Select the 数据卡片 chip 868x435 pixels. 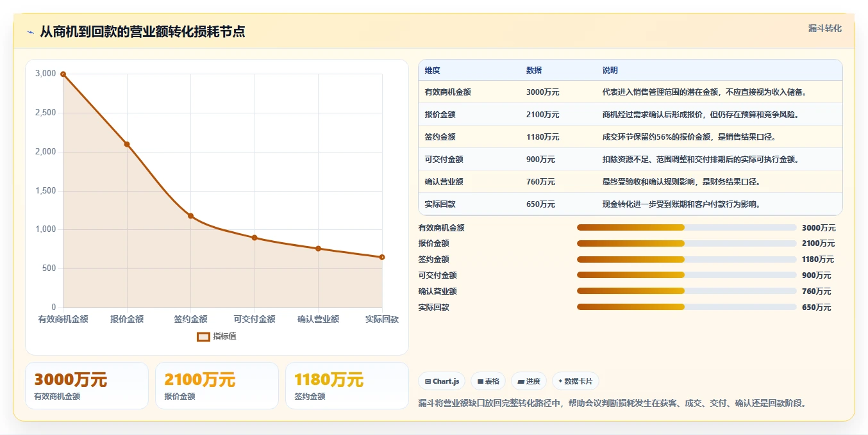point(576,381)
